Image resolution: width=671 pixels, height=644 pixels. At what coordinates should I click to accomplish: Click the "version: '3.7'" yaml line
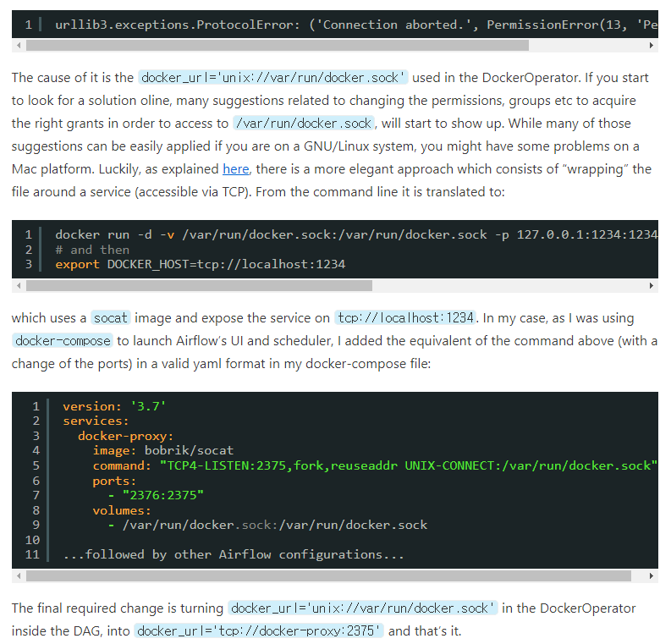(x=114, y=406)
